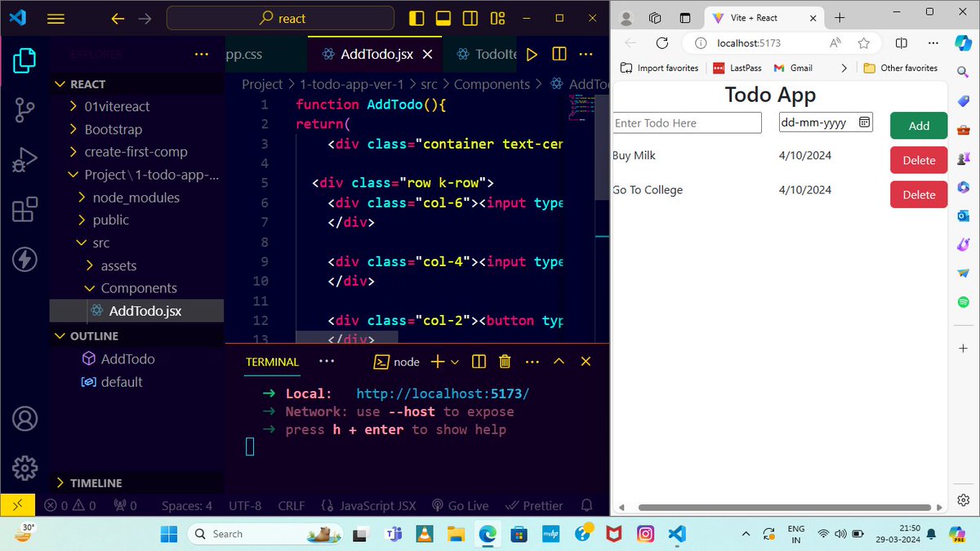Refresh the Edge browser page
The width and height of the screenshot is (980, 551).
tap(662, 43)
